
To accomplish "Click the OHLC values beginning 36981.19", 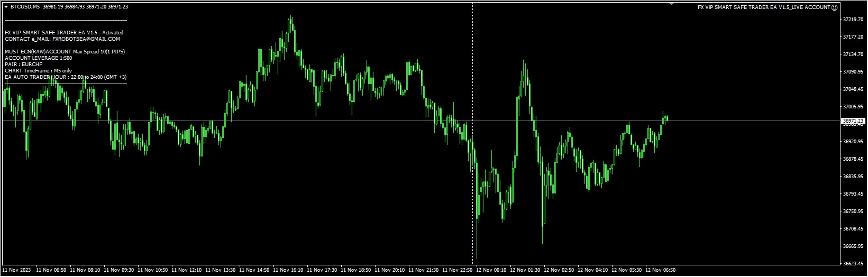I will click(85, 7).
